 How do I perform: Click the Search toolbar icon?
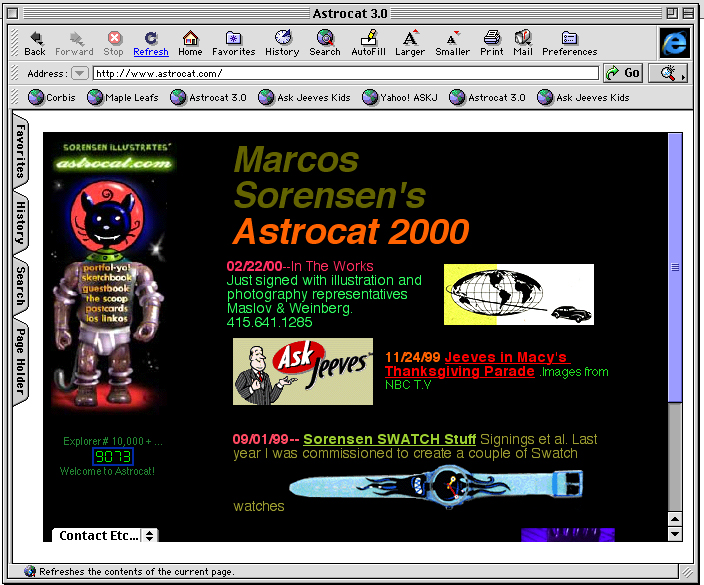coord(325,38)
